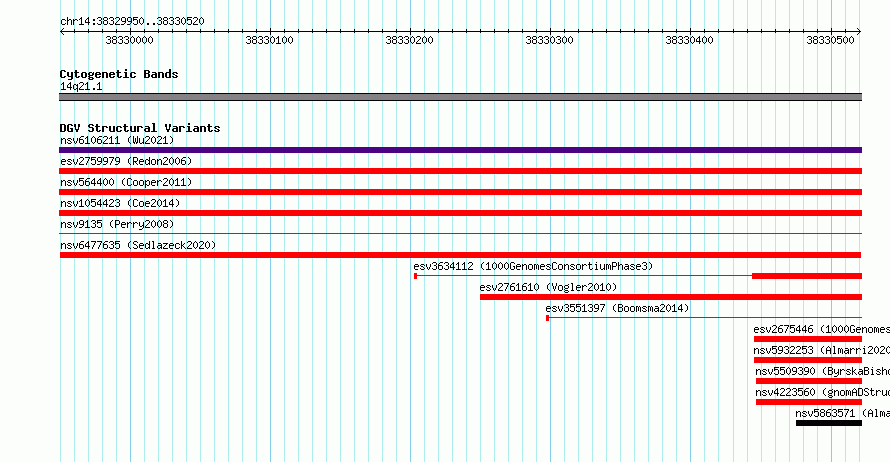Click the red nsv5932253 variant bar

808,360
